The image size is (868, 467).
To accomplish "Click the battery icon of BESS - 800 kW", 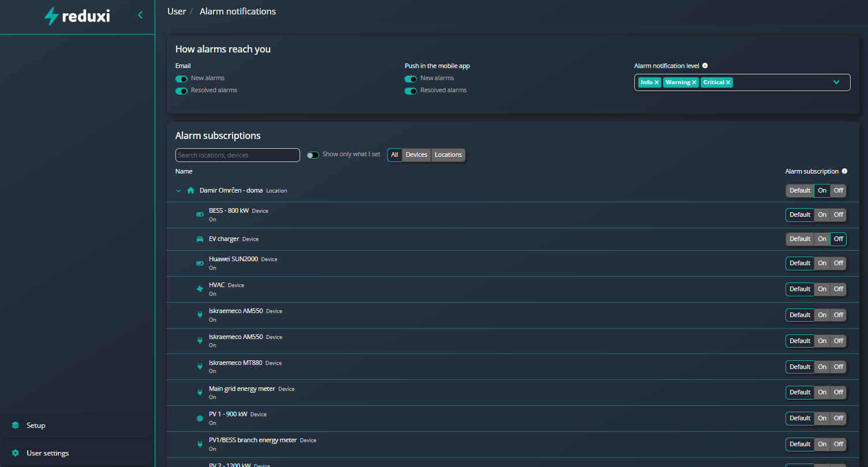I will click(200, 214).
